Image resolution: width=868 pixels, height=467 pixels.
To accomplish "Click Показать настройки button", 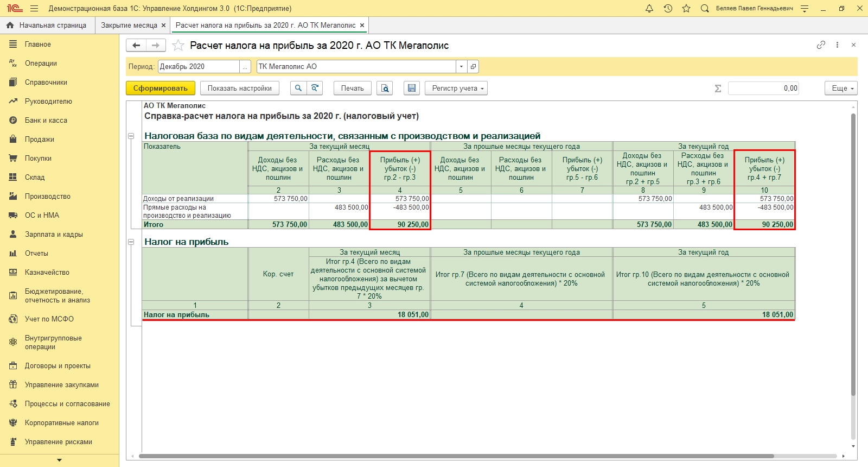I will point(239,88).
